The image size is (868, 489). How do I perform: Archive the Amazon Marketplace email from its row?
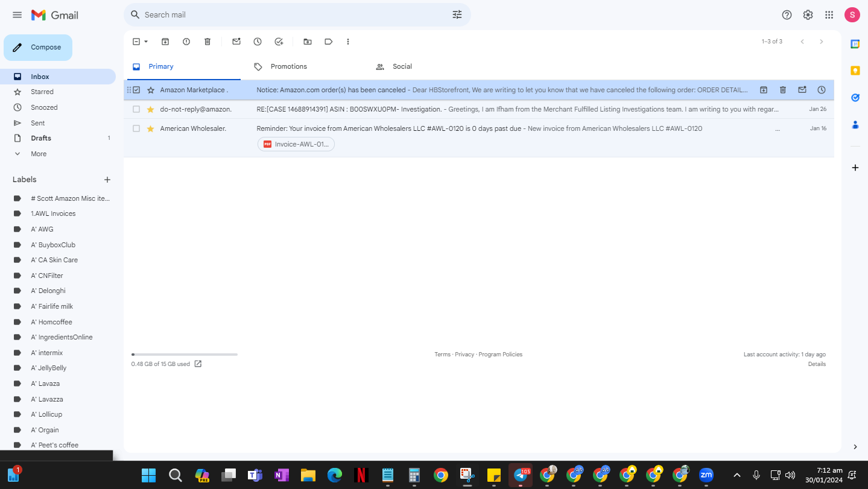click(764, 90)
